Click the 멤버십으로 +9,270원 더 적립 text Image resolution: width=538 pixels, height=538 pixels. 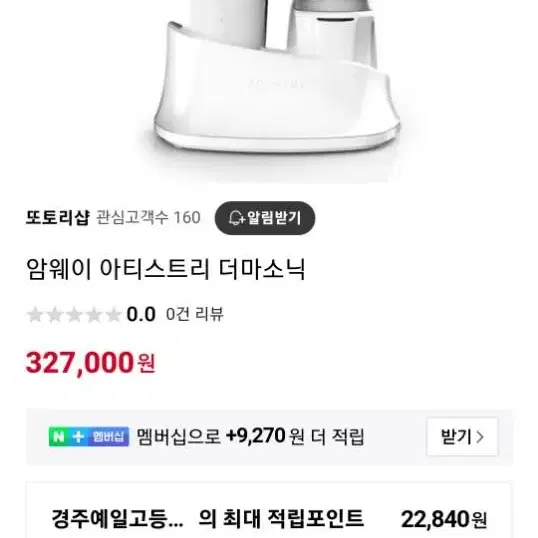pyautogui.click(x=250, y=437)
